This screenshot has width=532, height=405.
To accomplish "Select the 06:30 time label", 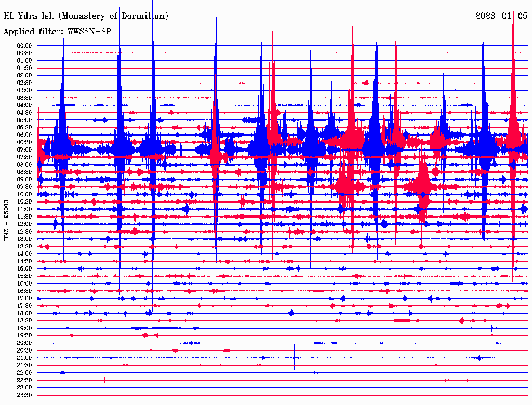I will click(x=24, y=142).
